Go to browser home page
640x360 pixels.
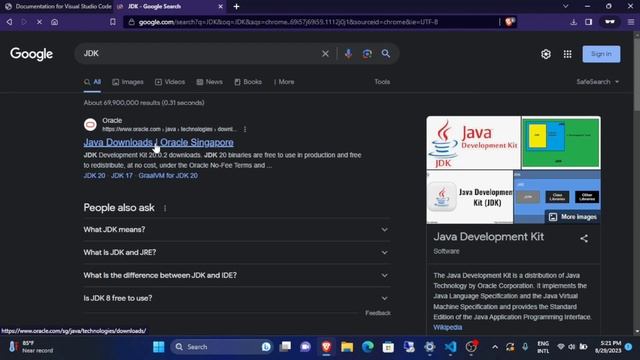54,22
